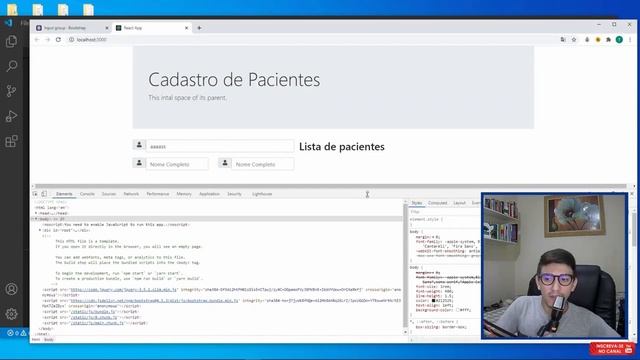
Task: Click the Inscreva-se no canal button
Action: pyautogui.click(x=611, y=349)
